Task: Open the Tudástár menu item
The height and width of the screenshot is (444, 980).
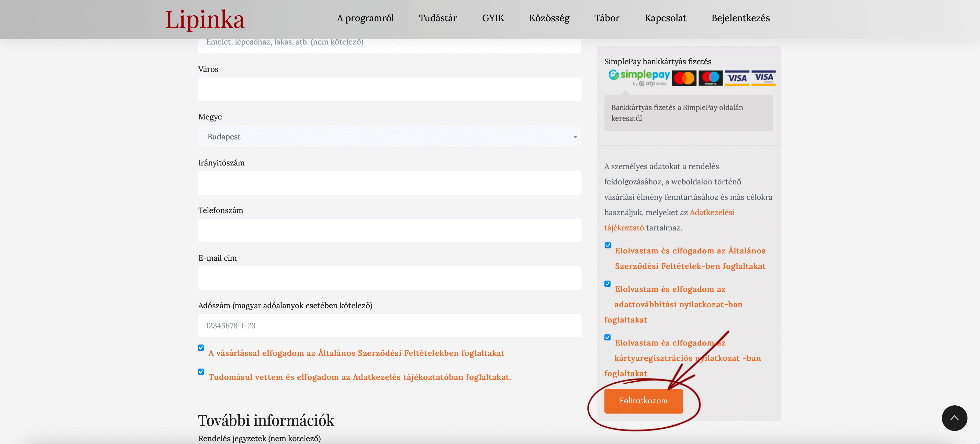Action: [x=437, y=18]
